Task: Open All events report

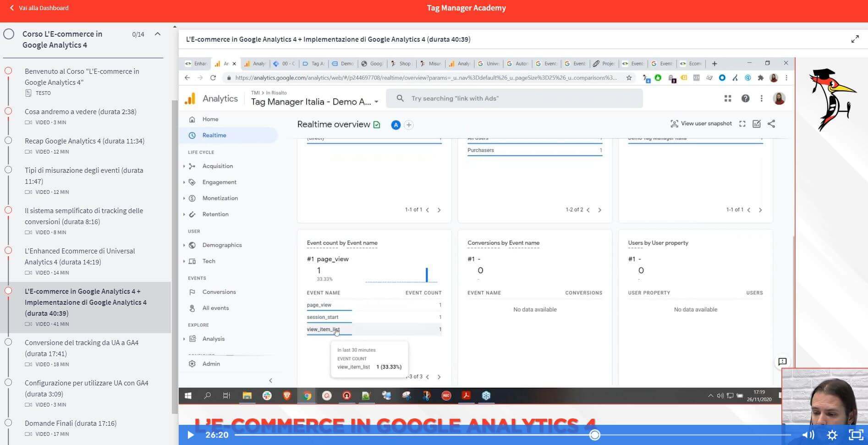Action: click(215, 308)
